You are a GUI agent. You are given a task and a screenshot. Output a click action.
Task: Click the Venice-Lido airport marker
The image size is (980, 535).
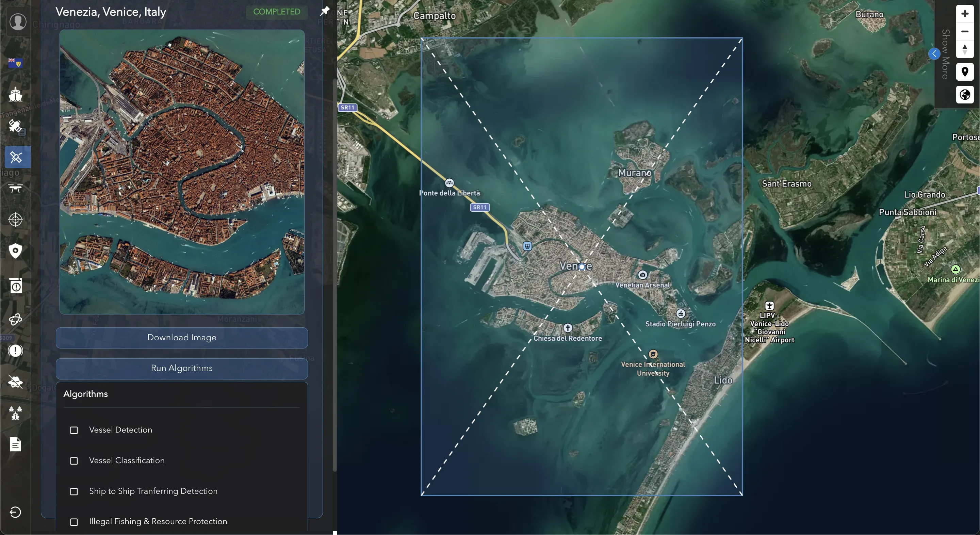(x=769, y=306)
